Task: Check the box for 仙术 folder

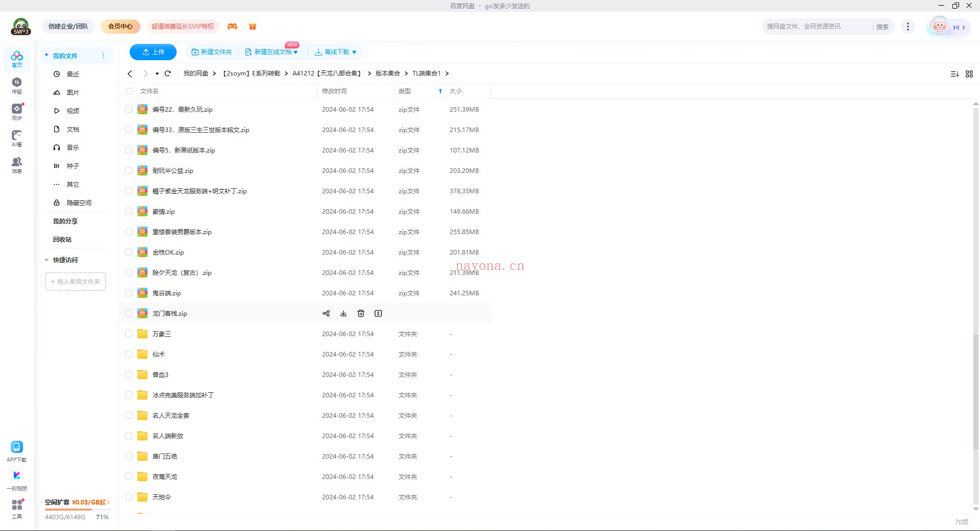Action: (129, 354)
